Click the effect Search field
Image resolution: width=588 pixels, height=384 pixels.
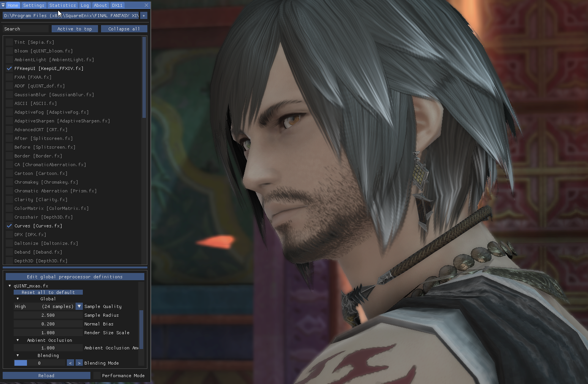click(x=26, y=29)
